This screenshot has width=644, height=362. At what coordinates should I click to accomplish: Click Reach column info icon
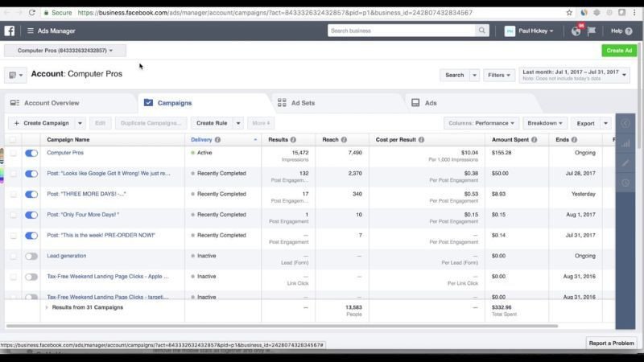point(345,139)
